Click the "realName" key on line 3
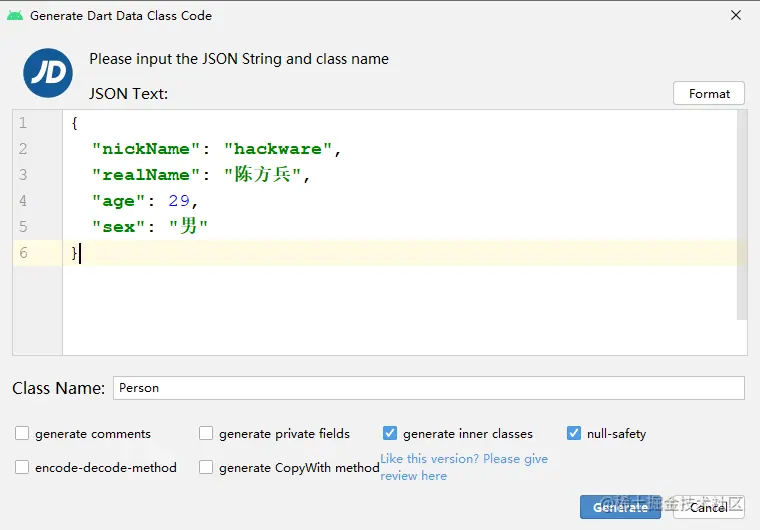Image resolution: width=760 pixels, height=530 pixels. tap(146, 175)
